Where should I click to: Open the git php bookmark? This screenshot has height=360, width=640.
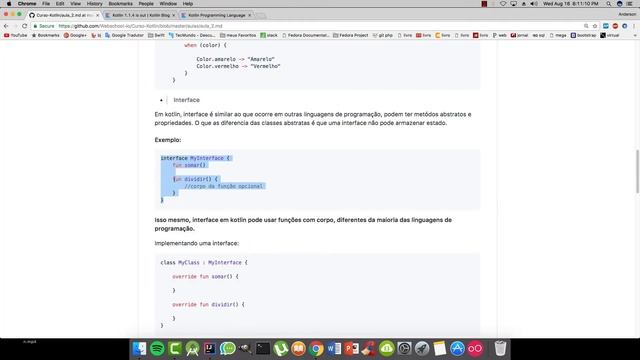pos(382,36)
